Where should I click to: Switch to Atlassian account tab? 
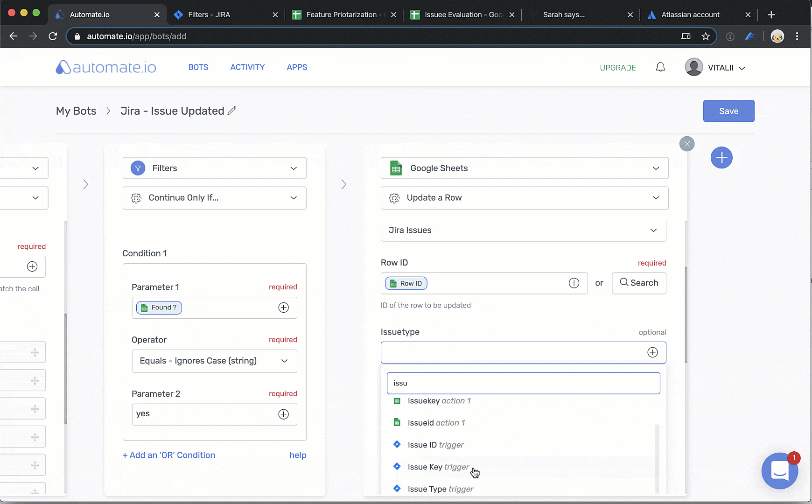(699, 15)
